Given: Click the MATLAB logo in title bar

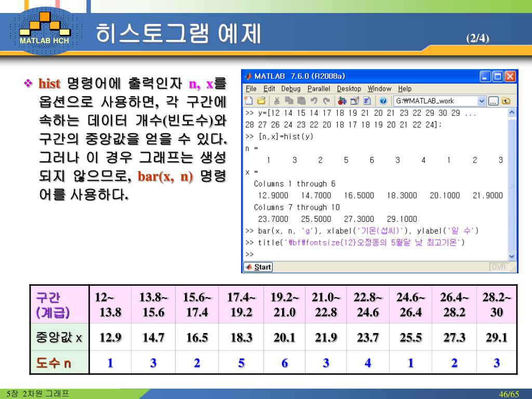Looking at the screenshot, I should pos(249,76).
